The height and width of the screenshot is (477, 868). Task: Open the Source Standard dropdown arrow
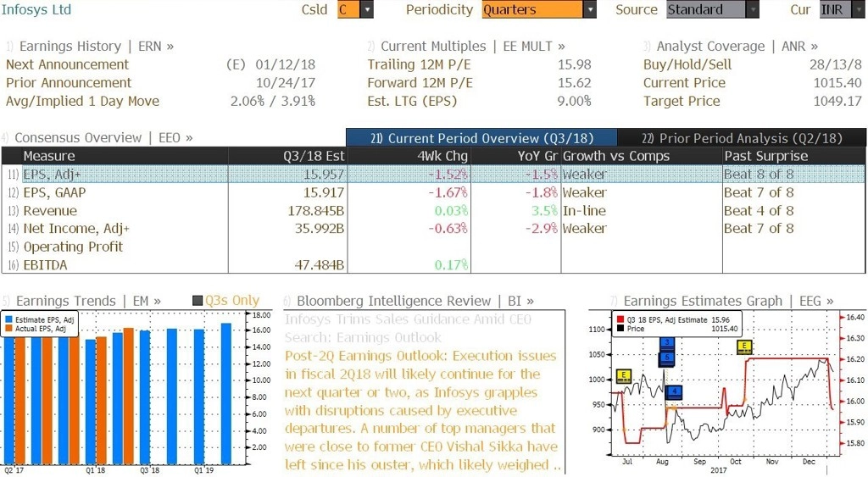point(753,9)
